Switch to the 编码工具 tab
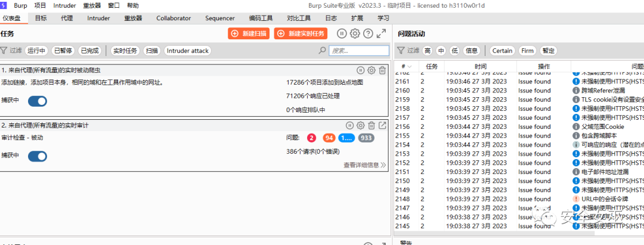The image size is (644, 245). coord(261,18)
